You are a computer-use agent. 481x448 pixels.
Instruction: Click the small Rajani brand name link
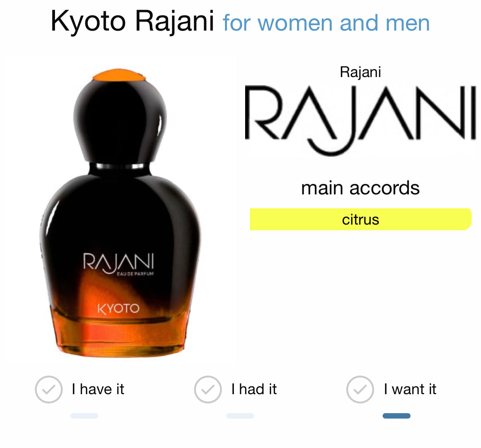point(361,72)
